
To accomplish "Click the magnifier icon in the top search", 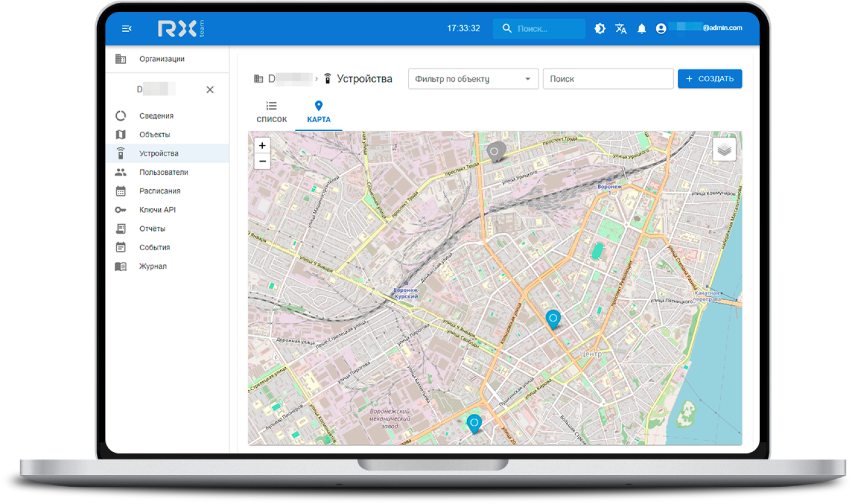I will coord(507,29).
